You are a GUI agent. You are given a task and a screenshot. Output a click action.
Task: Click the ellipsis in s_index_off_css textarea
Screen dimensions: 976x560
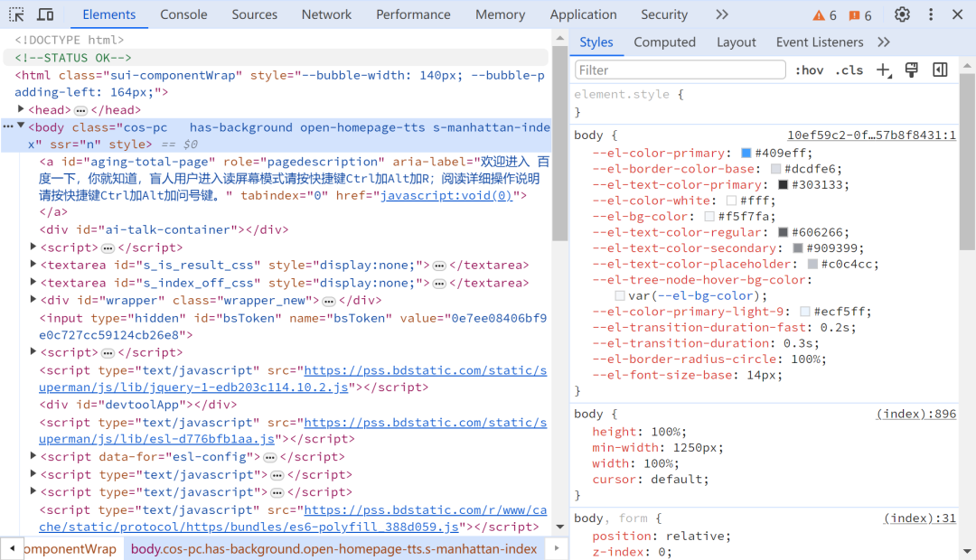point(439,284)
